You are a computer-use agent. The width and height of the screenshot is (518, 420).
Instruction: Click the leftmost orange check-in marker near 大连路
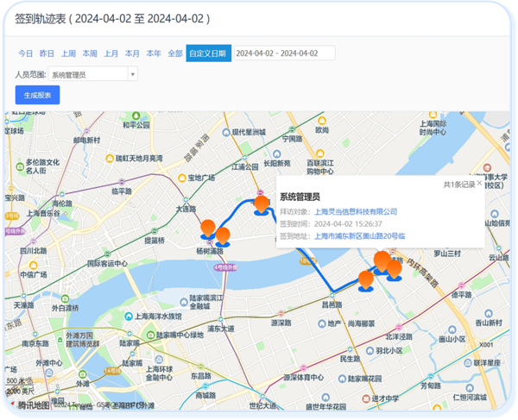click(207, 229)
